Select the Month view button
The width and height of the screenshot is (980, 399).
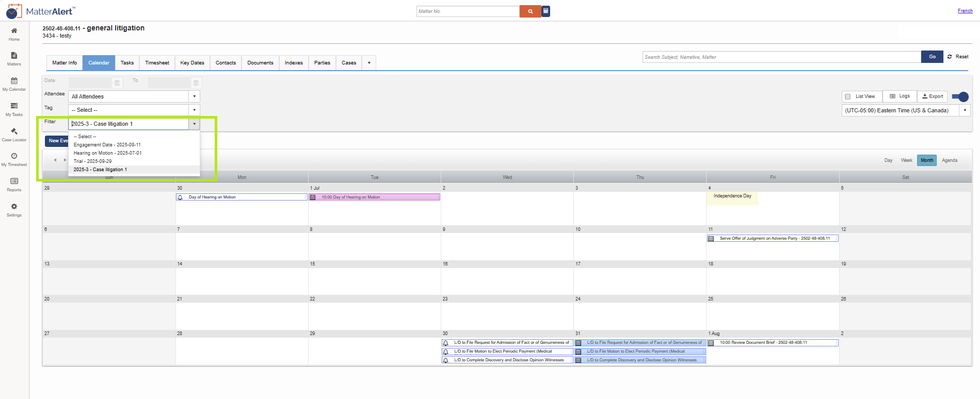[927, 160]
